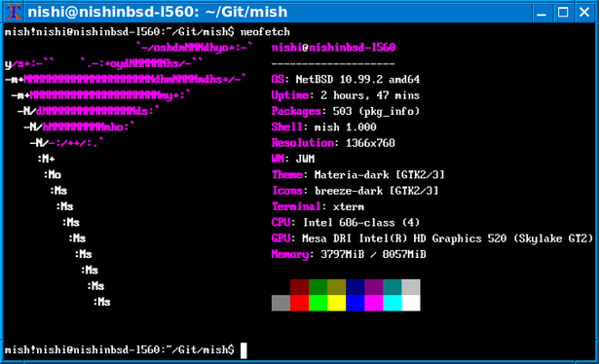Viewport: 599px width, 364px height.
Task: Click the magenta nishi@nishinbsd-l560 header
Action: 333,48
